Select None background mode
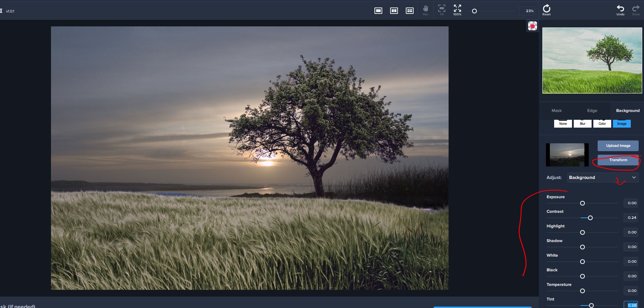The width and height of the screenshot is (644, 308). [x=563, y=123]
